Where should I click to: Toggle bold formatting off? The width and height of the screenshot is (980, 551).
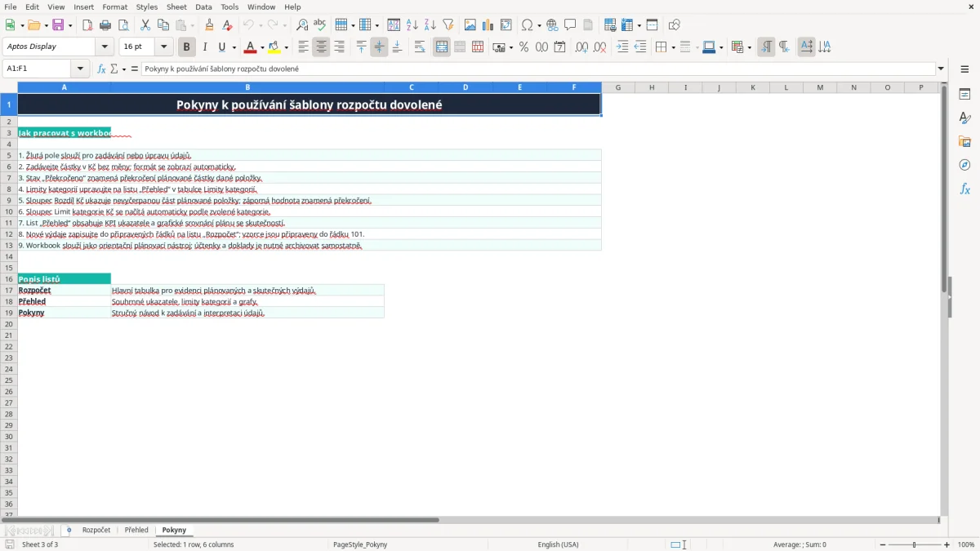(x=187, y=47)
